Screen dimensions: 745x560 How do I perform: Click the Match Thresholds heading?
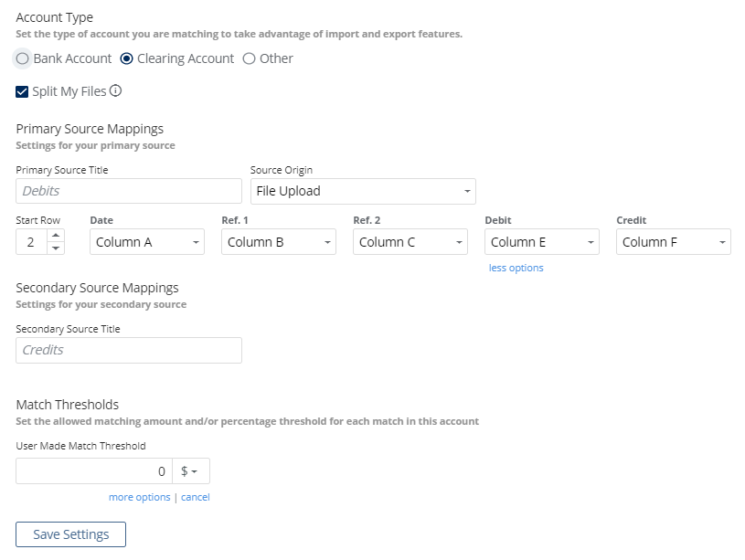[68, 405]
